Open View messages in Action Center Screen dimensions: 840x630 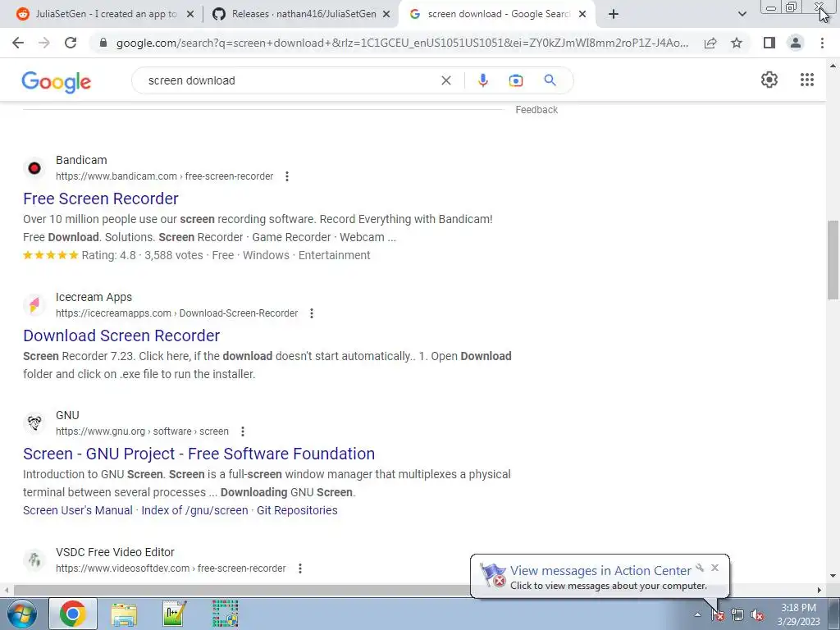point(600,571)
